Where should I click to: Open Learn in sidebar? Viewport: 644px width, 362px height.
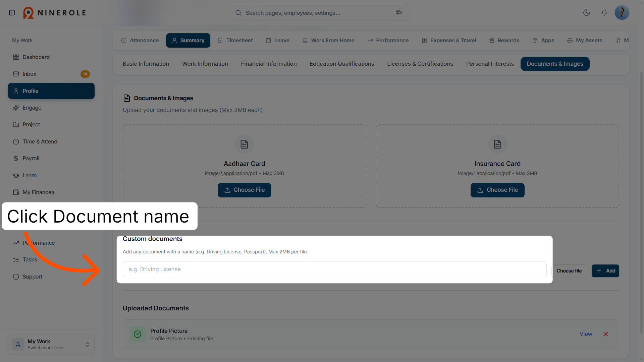pyautogui.click(x=51, y=175)
